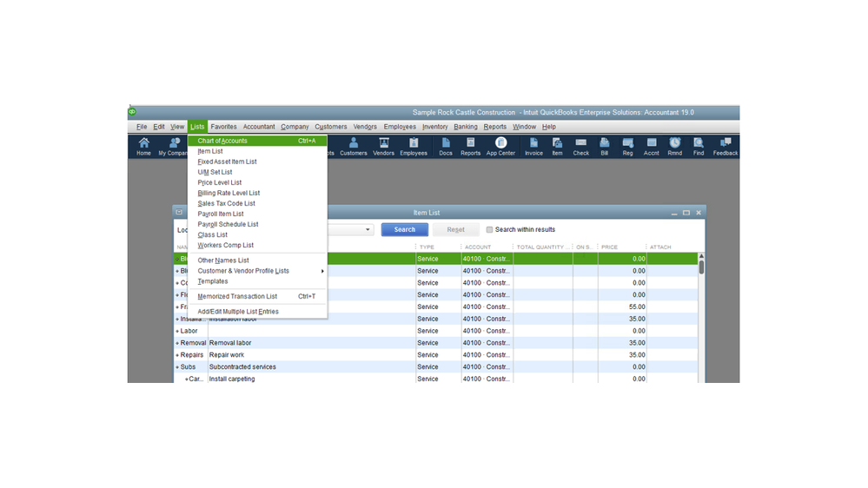Open the File menu
The image size is (868, 488).
142,127
